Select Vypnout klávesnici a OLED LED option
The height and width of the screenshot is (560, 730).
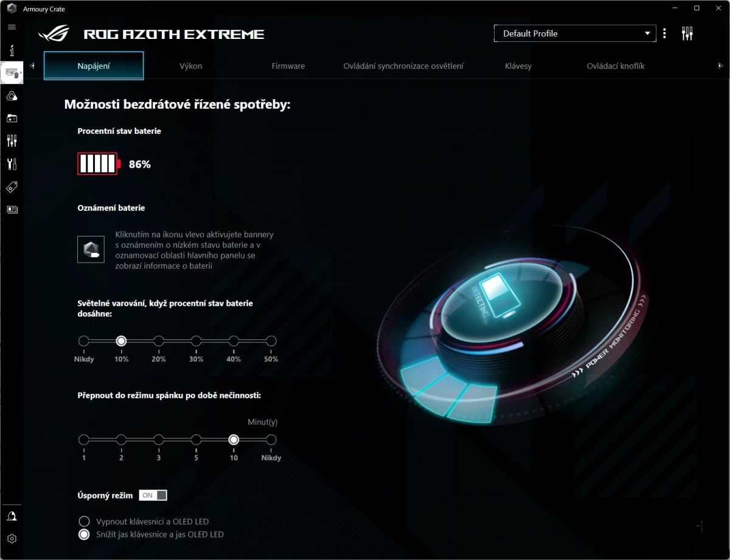click(x=84, y=522)
